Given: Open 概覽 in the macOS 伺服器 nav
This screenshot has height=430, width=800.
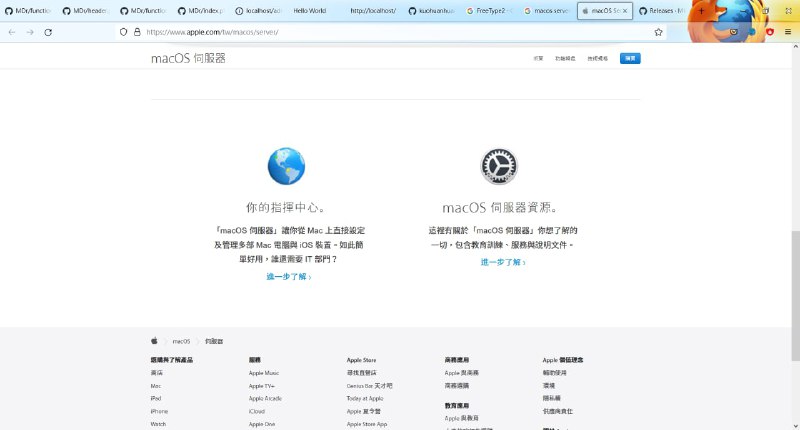Looking at the screenshot, I should point(538,59).
